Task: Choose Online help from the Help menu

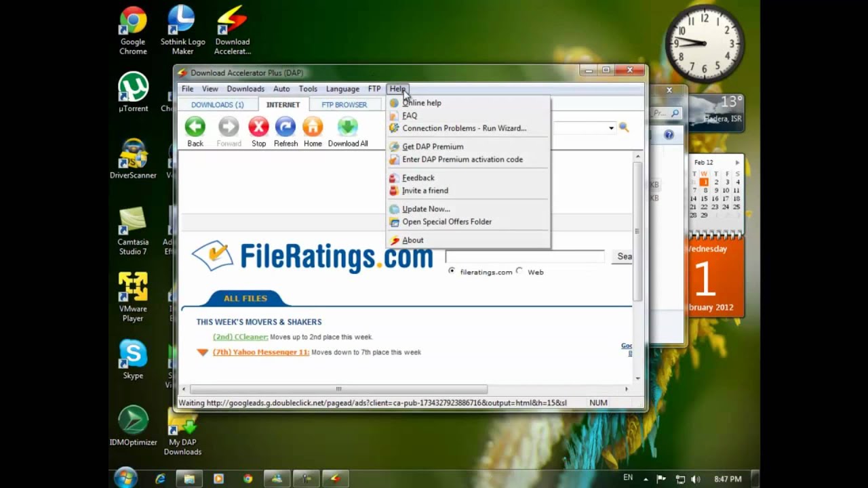Action: [468, 103]
